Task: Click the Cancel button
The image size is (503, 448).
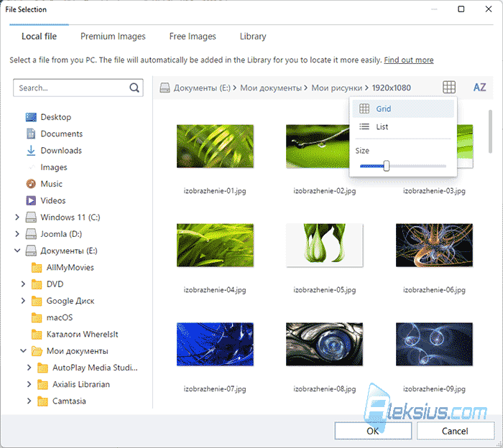Action: tap(455, 431)
